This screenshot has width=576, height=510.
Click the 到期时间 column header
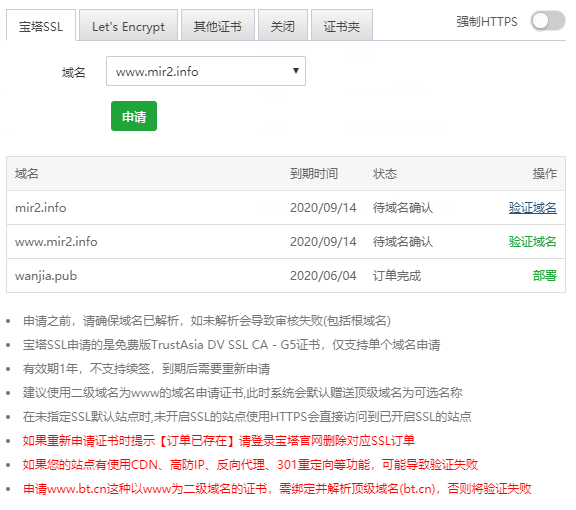314,173
